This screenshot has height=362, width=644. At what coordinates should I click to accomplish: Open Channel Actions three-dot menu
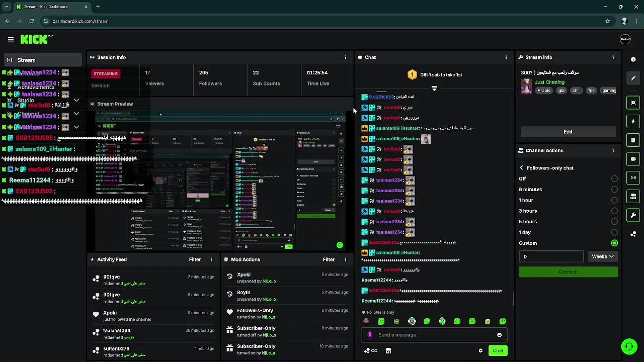613,150
